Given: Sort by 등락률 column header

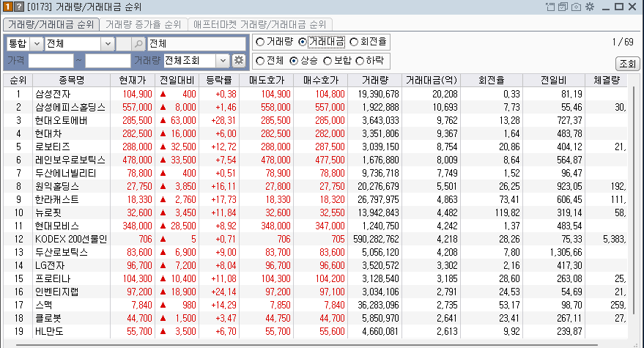Looking at the screenshot, I should (219, 80).
